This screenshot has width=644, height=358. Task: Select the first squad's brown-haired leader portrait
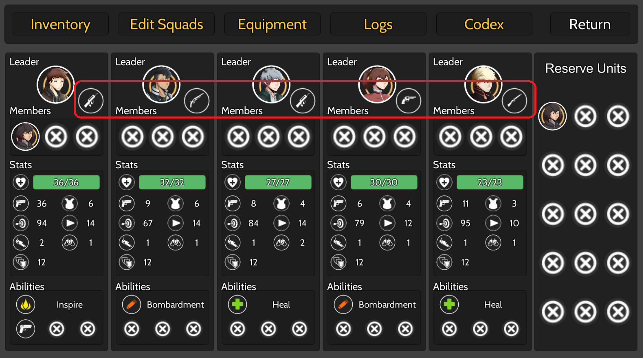55,85
